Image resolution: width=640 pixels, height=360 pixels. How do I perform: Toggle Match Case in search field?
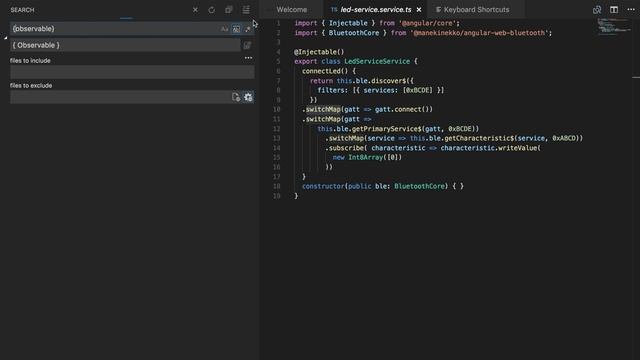click(224, 29)
